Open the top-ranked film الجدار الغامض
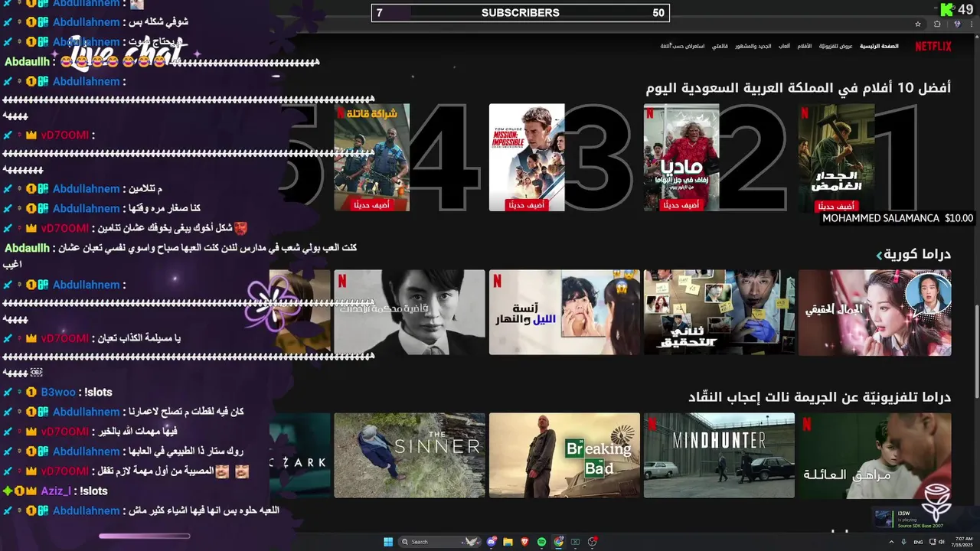Image resolution: width=980 pixels, height=551 pixels. point(836,158)
